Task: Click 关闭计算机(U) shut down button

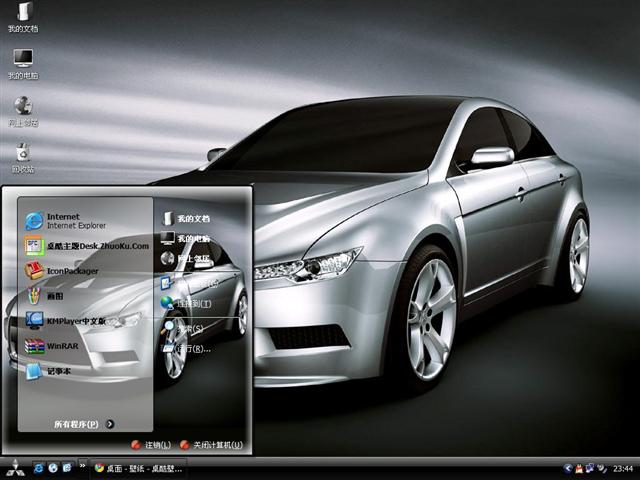Action: click(x=211, y=445)
